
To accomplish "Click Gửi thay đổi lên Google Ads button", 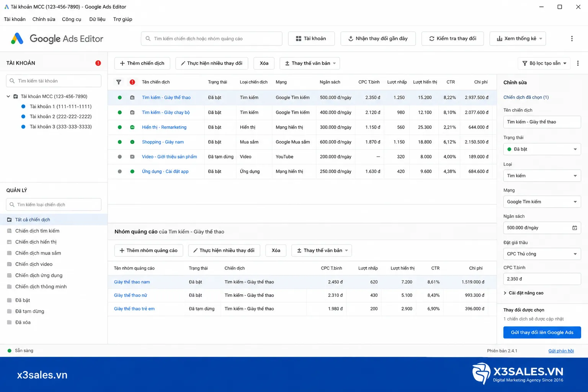I will pos(542,332).
